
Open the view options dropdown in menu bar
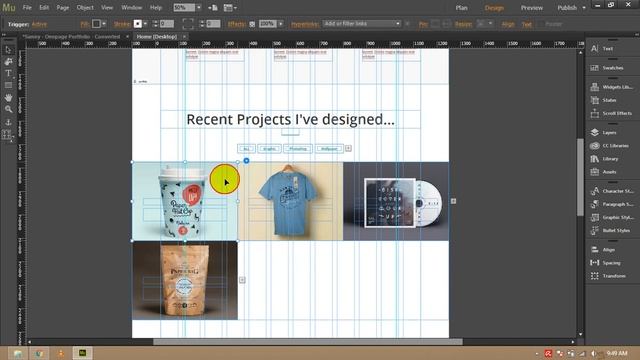pos(230,8)
